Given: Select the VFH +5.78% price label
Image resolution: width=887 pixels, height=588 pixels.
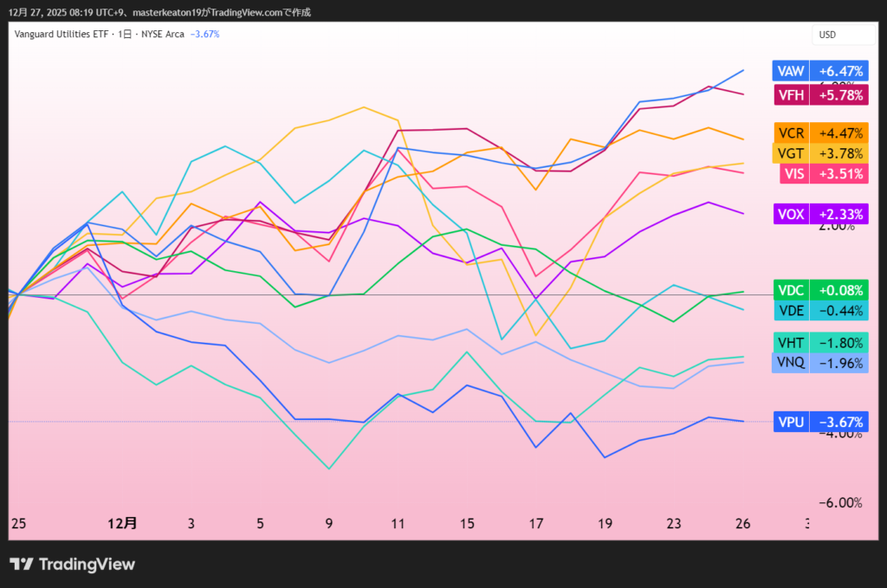Looking at the screenshot, I should click(x=820, y=95).
